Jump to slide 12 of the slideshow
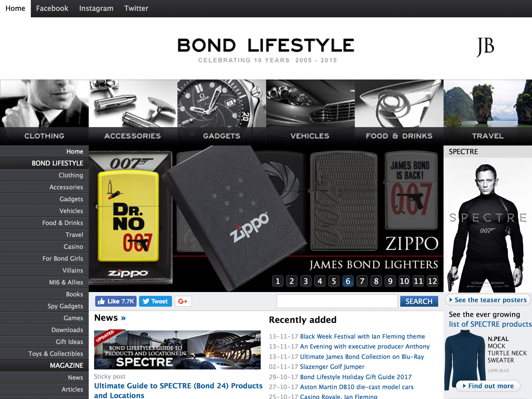Image resolution: width=532 pixels, height=399 pixels. pyautogui.click(x=432, y=281)
